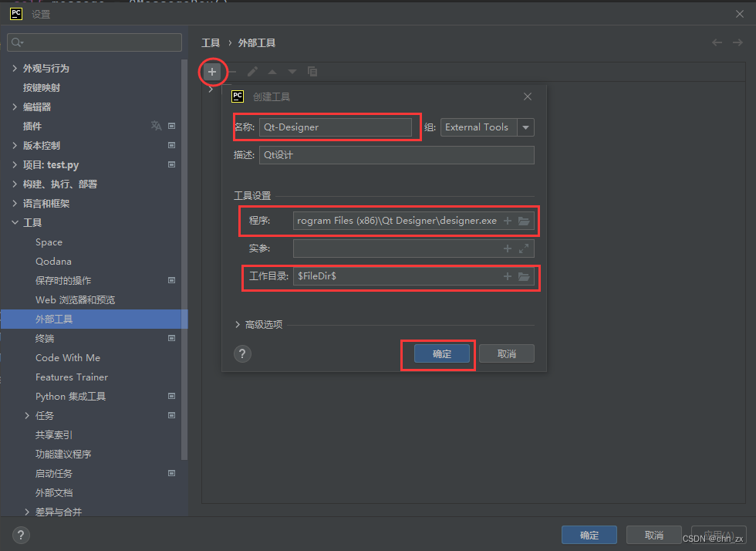Insert macro in the Arguments field

pos(508,248)
